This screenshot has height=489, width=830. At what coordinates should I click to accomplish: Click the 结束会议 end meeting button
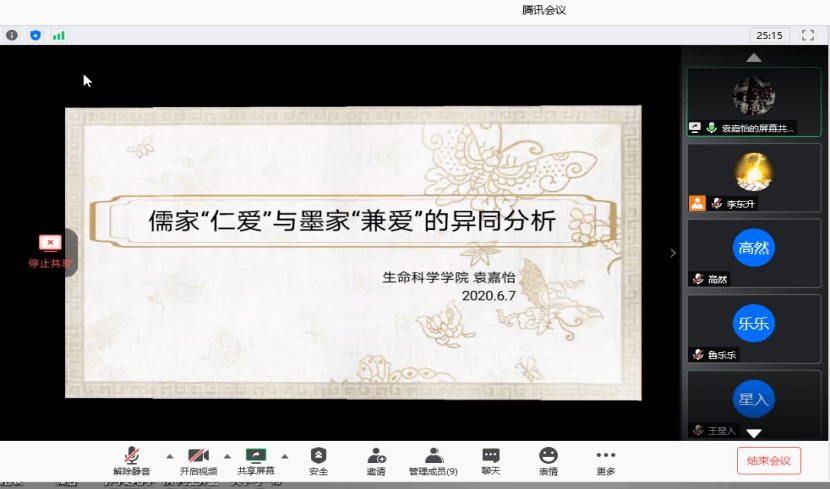[768, 460]
